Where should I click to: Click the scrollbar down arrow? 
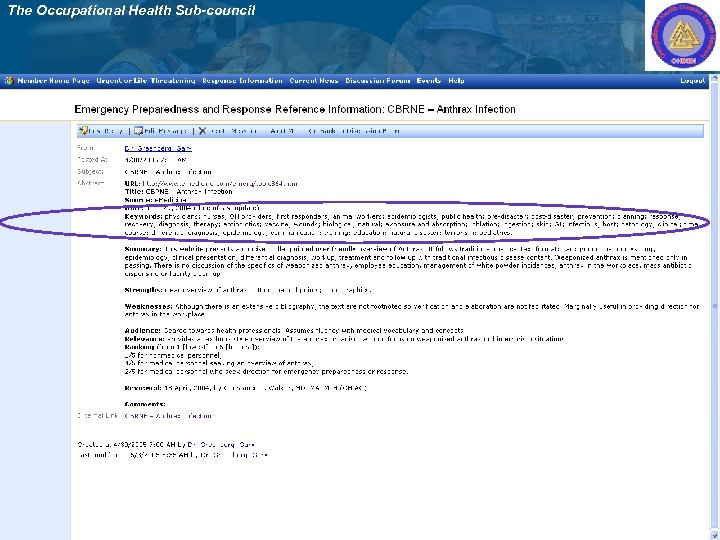[715, 534]
